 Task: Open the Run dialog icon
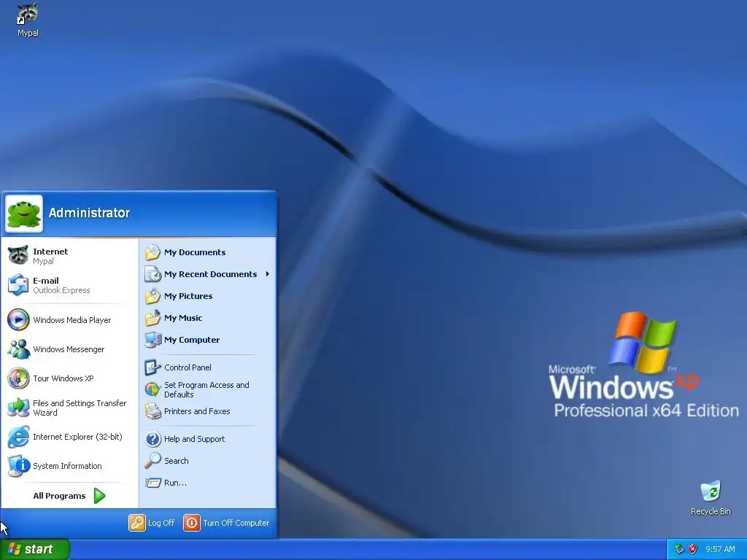point(153,483)
